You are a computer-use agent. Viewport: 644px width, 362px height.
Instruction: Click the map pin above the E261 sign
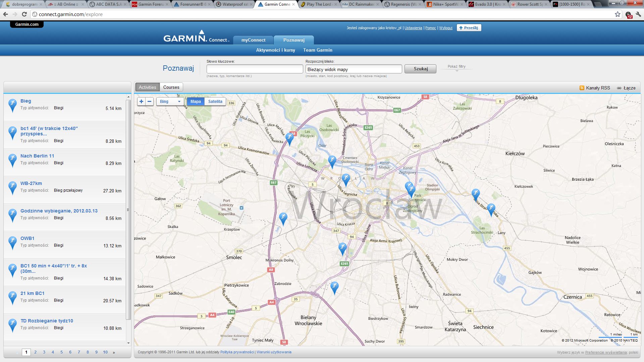click(342, 249)
